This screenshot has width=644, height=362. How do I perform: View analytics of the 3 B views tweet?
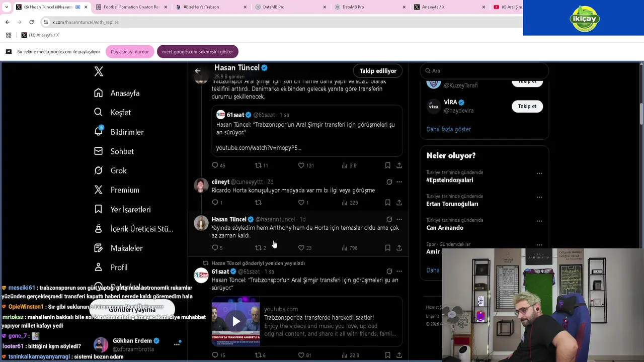(349, 165)
